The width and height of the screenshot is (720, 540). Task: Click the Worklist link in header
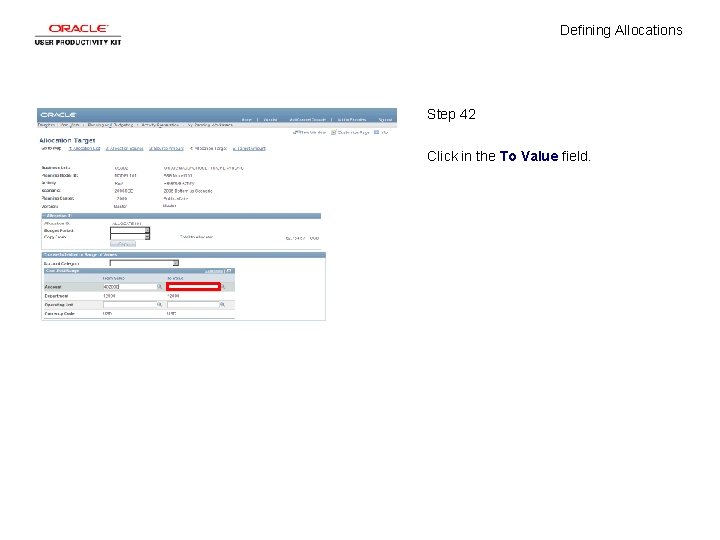[x=270, y=119]
